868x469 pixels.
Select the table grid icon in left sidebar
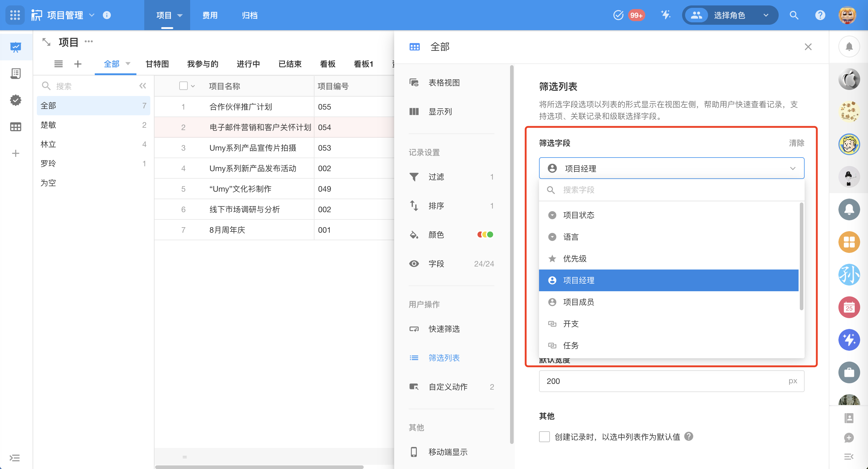(x=15, y=127)
